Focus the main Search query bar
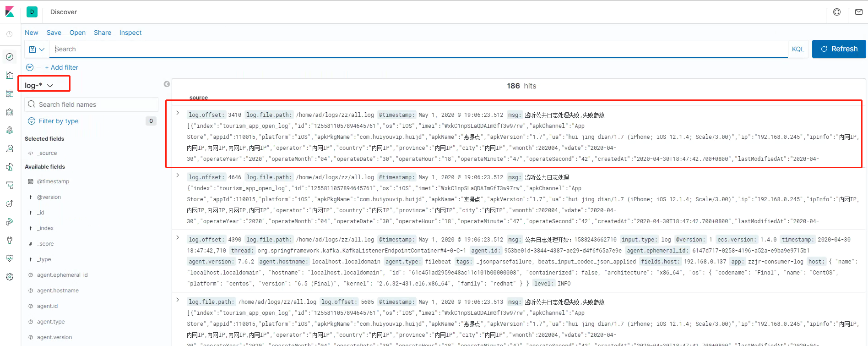Image resolution: width=868 pixels, height=346 pixels. (418, 49)
